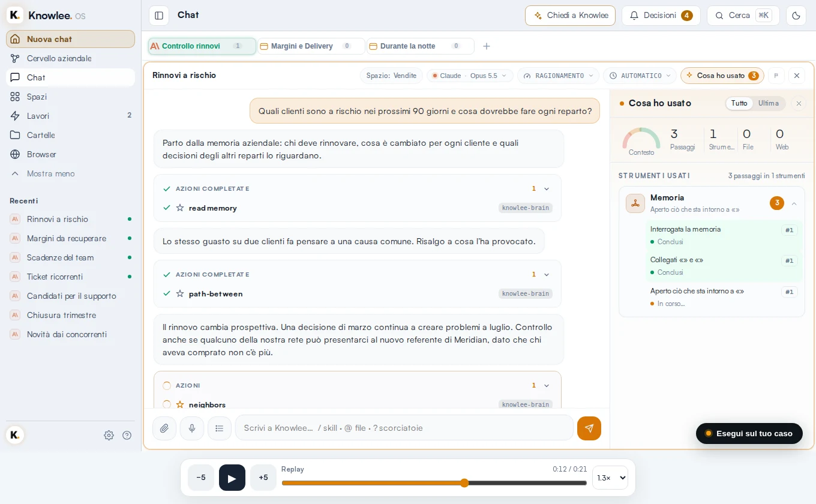Skip replay back 5 seconds
The image size is (816, 504).
(x=201, y=478)
